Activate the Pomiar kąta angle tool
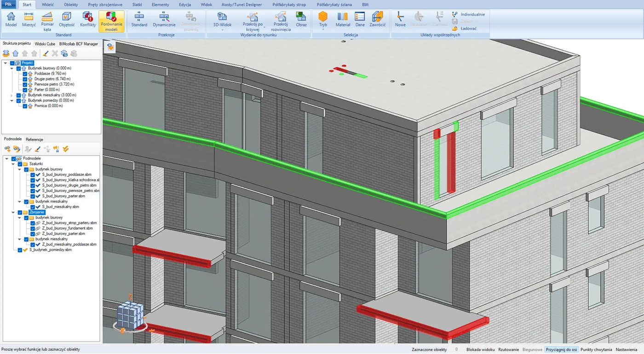Image resolution: width=644 pixels, height=354 pixels. [x=47, y=21]
